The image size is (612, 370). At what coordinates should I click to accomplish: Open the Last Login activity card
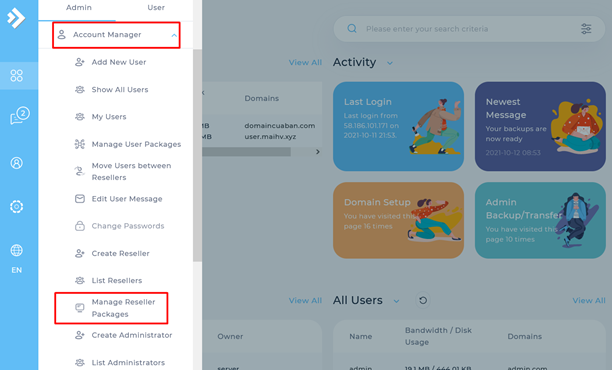coord(398,126)
